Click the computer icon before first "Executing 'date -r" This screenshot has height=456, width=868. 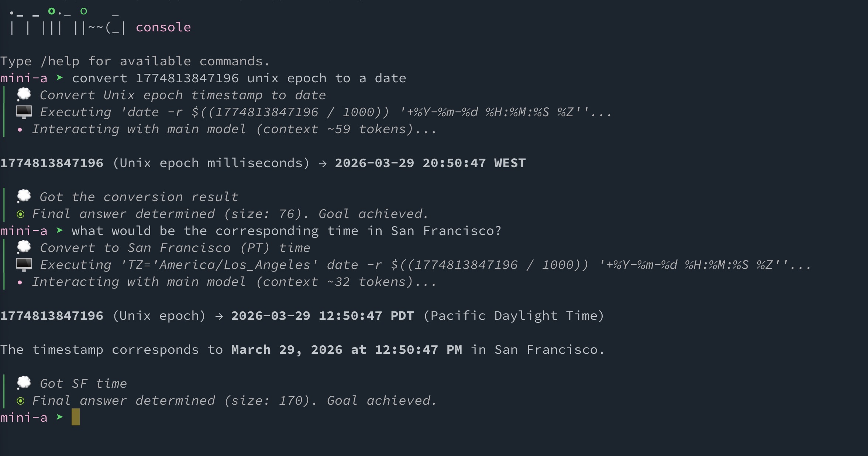(24, 112)
